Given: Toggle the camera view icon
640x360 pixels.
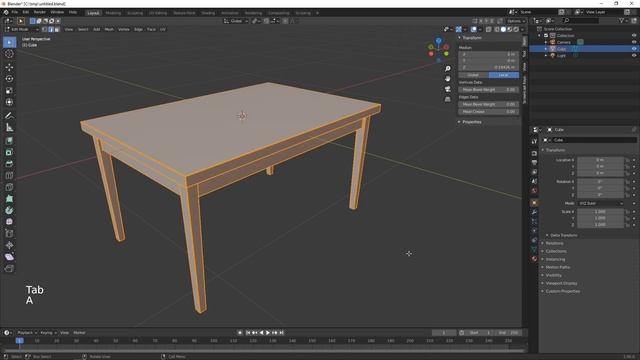Looking at the screenshot, I should pos(448,89).
